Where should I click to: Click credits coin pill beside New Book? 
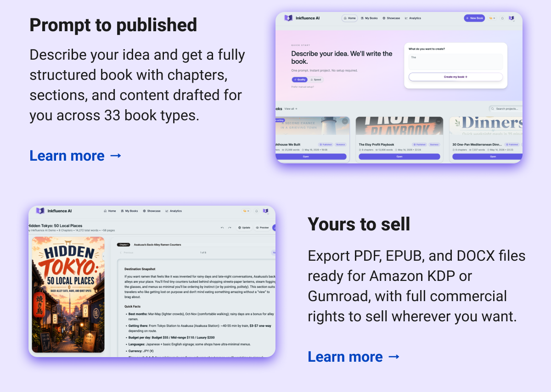tap(492, 18)
